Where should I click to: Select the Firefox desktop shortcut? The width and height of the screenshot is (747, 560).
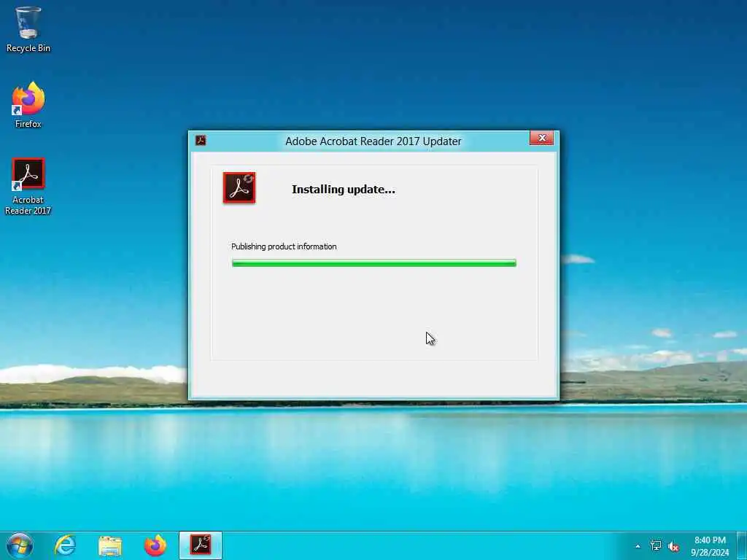click(x=28, y=105)
